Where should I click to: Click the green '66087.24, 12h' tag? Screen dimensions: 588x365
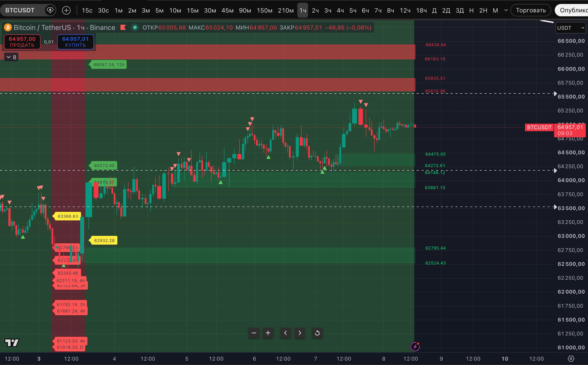tap(108, 64)
